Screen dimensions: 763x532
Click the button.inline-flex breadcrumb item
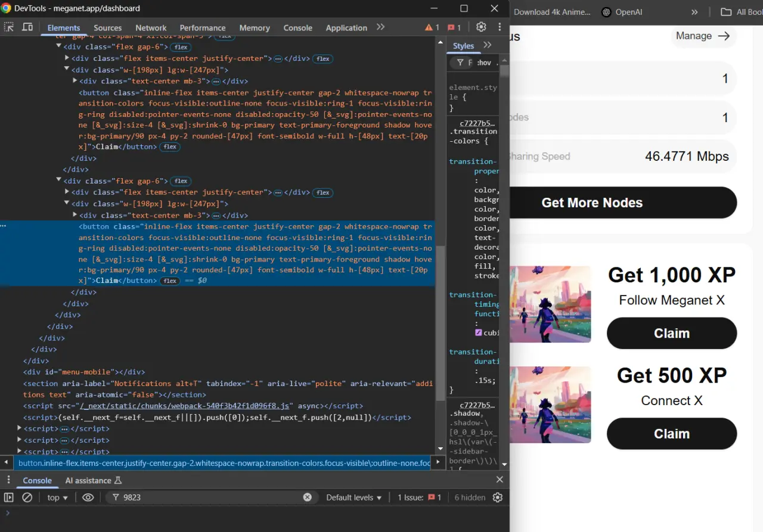(224, 463)
